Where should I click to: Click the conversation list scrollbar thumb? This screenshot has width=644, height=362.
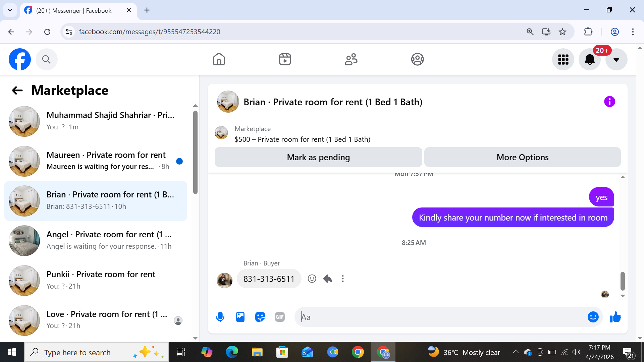tap(196, 152)
